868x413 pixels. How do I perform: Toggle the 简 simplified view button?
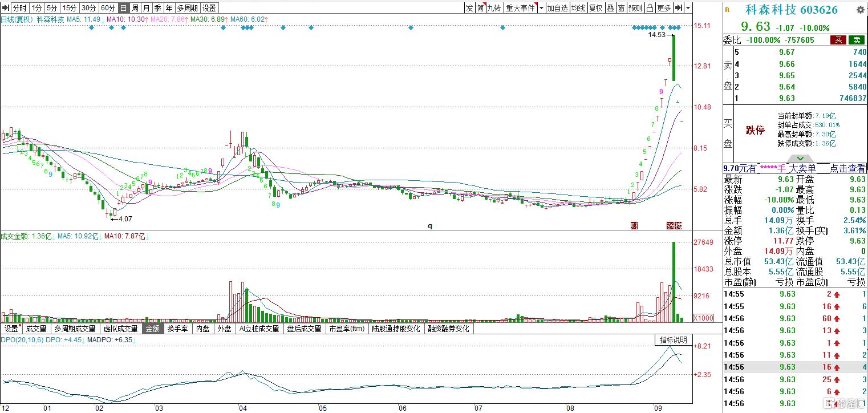480,8
